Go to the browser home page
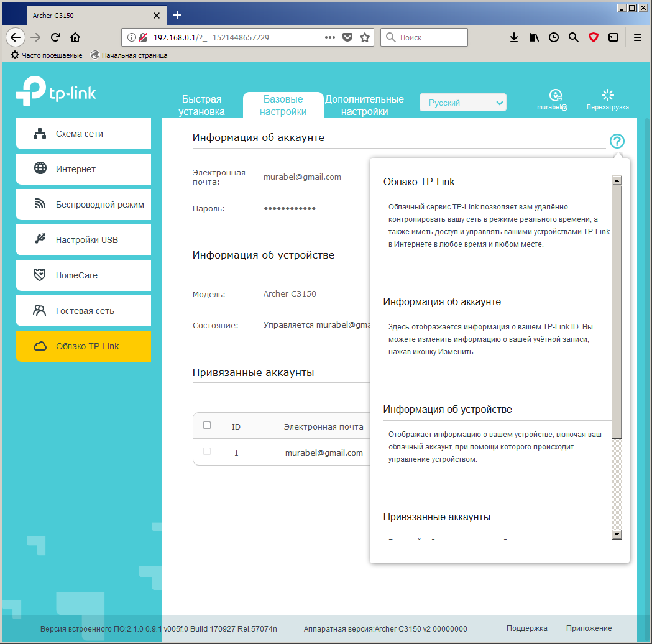 (75, 37)
